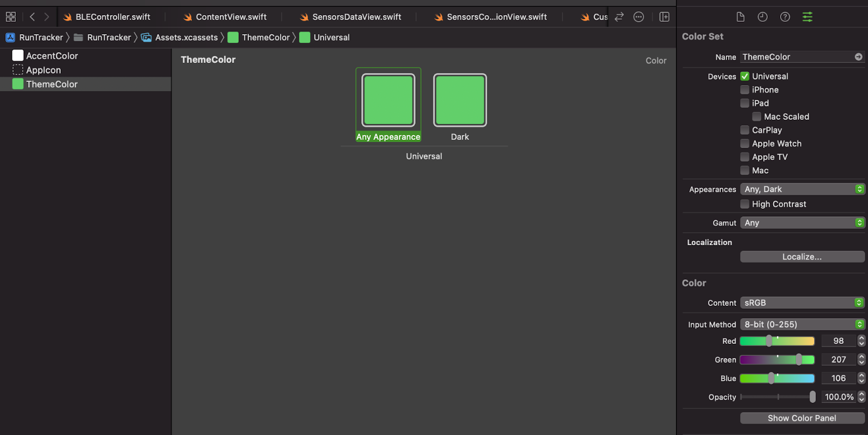The width and height of the screenshot is (868, 435).
Task: Go back with the left chevron
Action: tap(33, 17)
